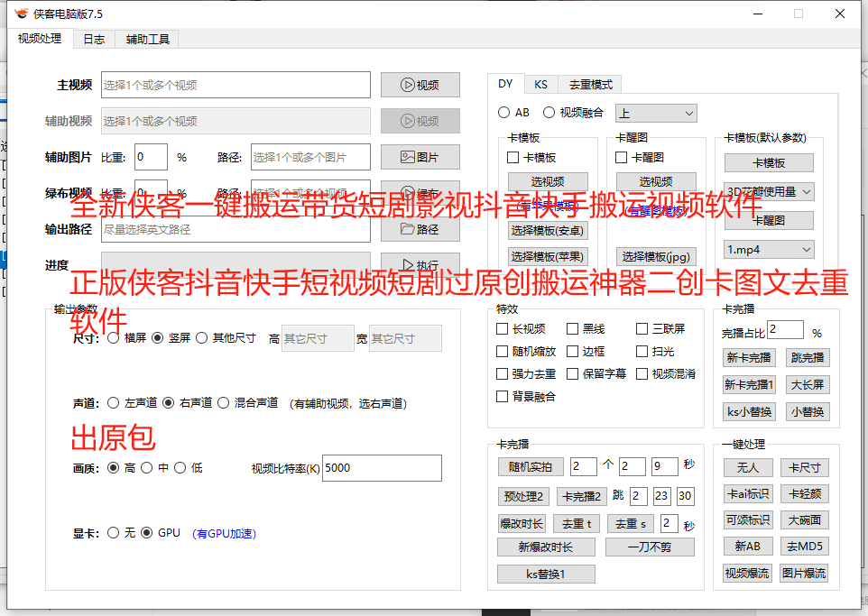868x616 pixels.
Task: Click 选择模板(jpg) button
Action: (656, 257)
